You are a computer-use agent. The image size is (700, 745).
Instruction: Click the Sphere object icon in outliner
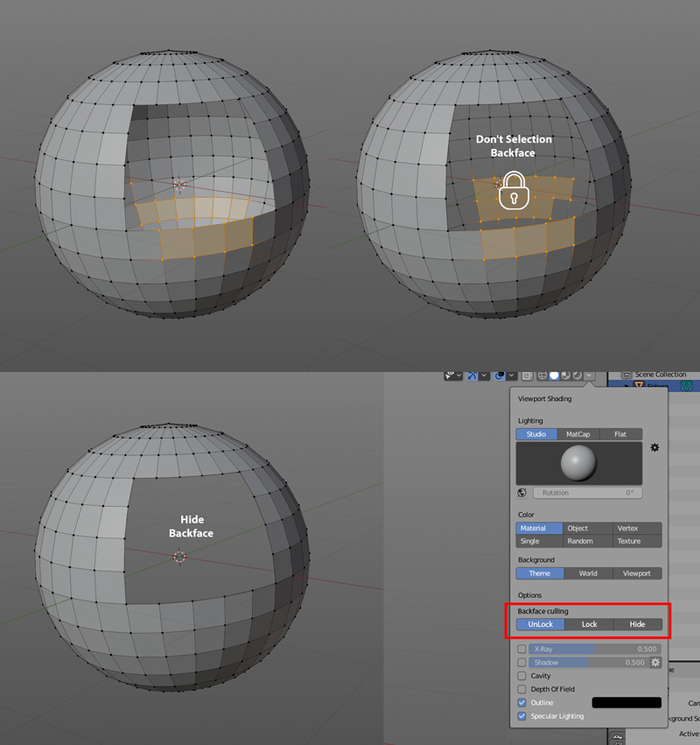(x=640, y=386)
